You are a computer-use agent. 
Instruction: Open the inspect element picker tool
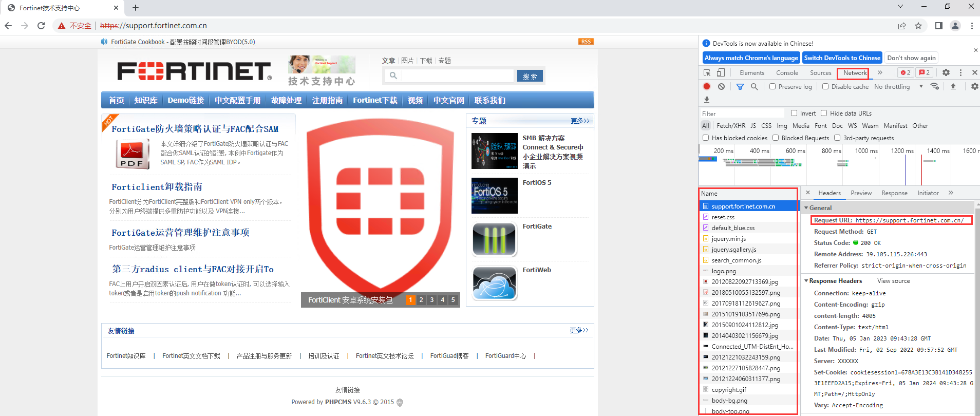pos(707,73)
